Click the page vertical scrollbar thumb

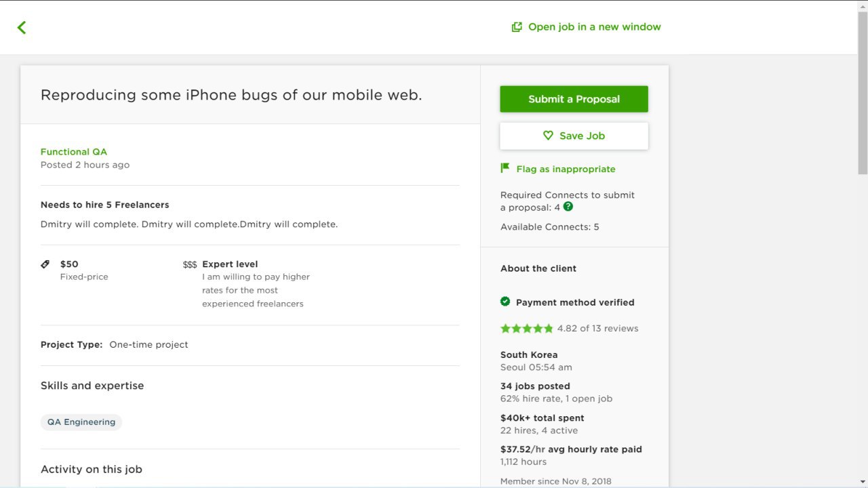point(863,93)
